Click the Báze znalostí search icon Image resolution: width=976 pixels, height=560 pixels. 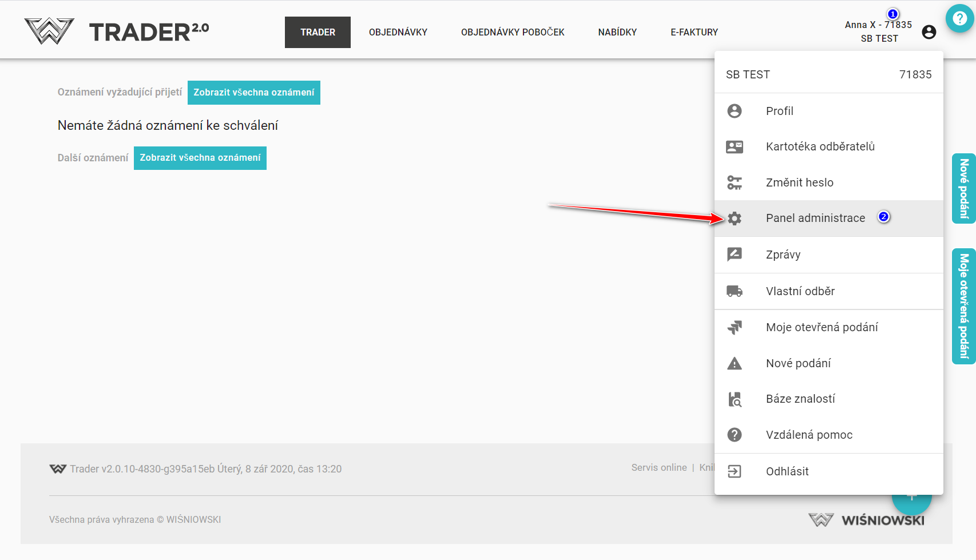coord(735,399)
